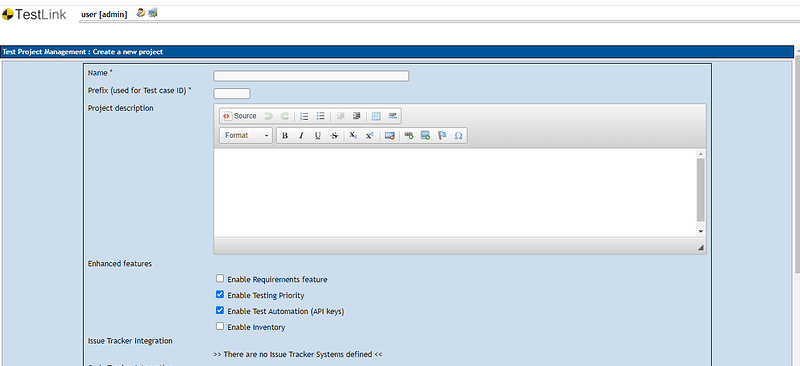This screenshot has width=800, height=366.
Task: Insert a link using the link icon
Action: 409,136
